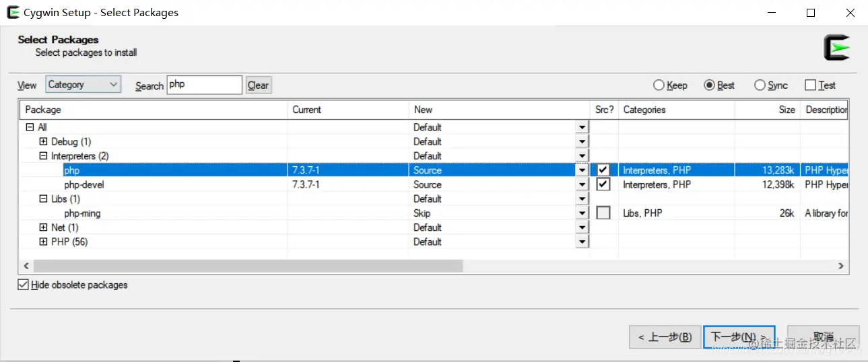Screen dimensions: 868x362
Task: Minimize the Cygwin Setup window
Action: 771,13
